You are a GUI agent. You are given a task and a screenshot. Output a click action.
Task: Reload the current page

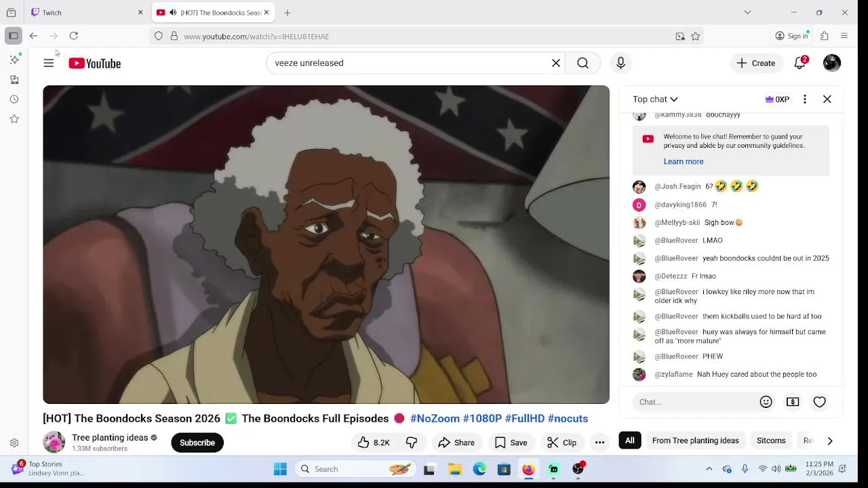[74, 36]
